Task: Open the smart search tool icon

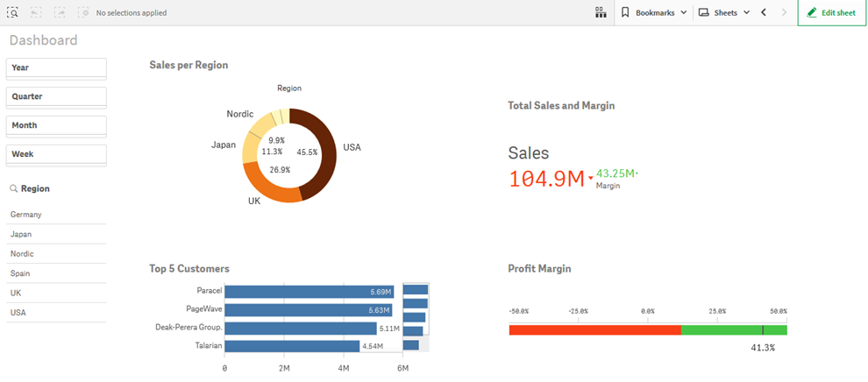Action: point(13,13)
